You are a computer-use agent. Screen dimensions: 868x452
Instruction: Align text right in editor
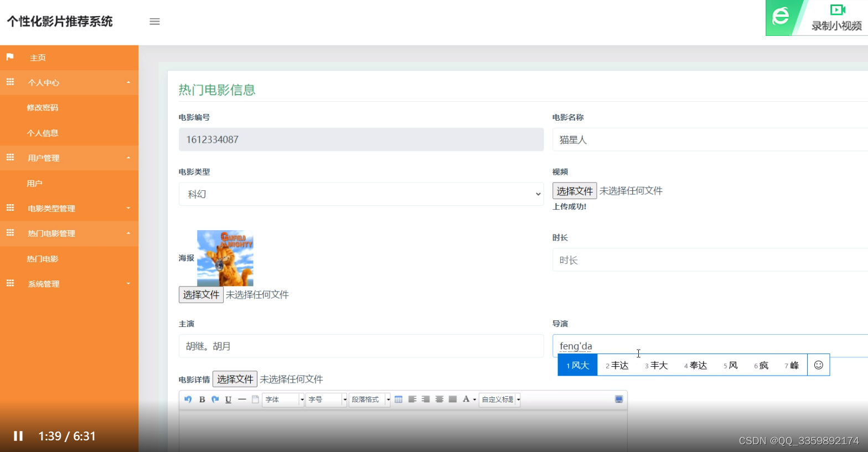coord(426,399)
